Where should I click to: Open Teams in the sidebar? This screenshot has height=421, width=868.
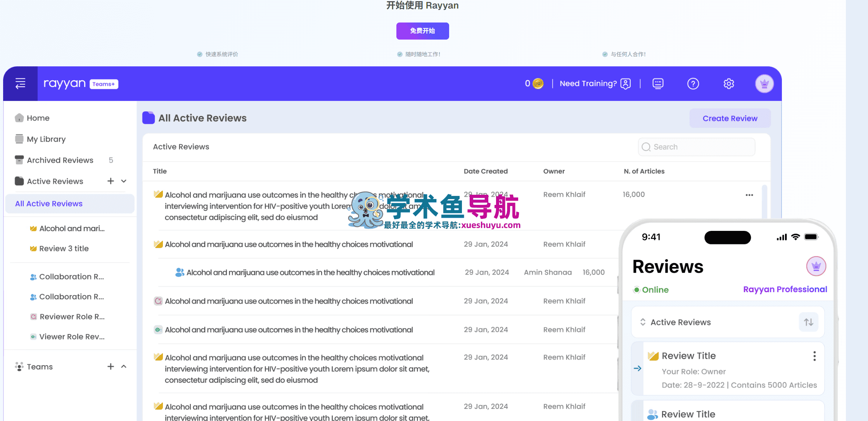34,367
